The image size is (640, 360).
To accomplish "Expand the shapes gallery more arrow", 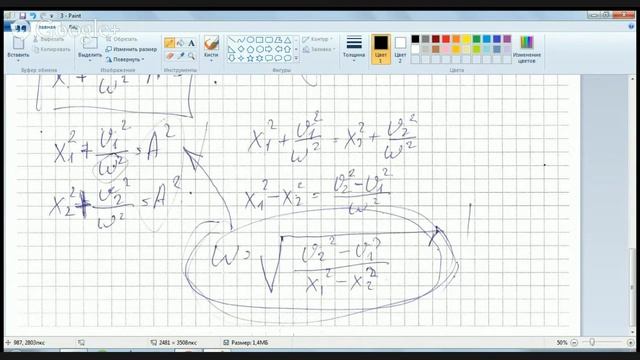I will click(x=296, y=59).
